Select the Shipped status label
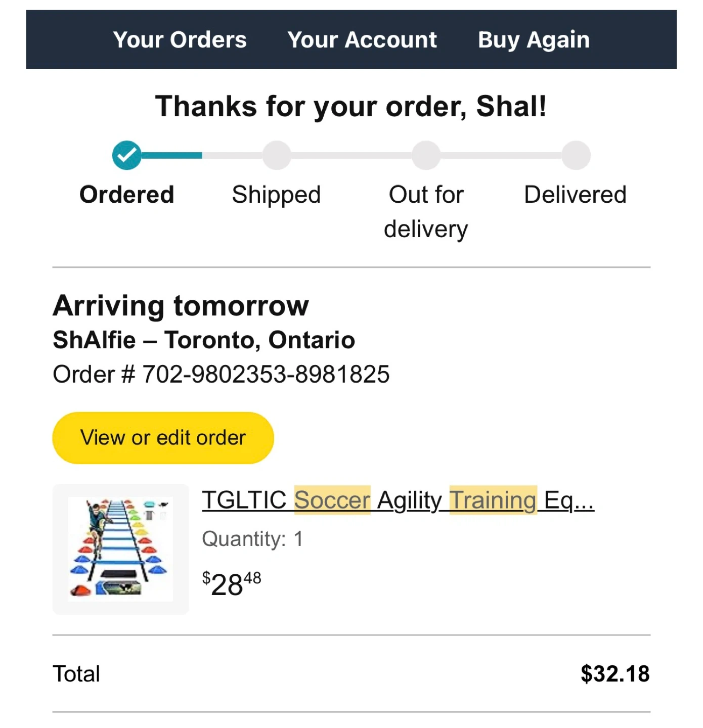The width and height of the screenshot is (703, 728). 276,195
